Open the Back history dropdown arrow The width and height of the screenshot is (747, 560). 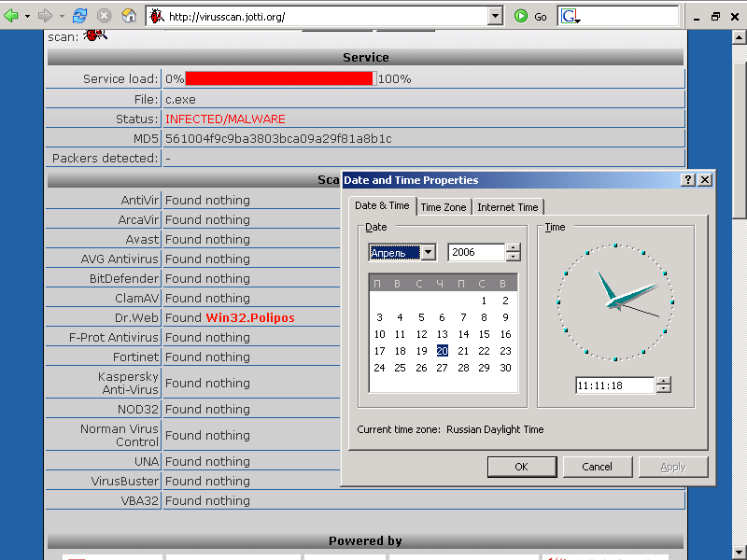click(27, 16)
